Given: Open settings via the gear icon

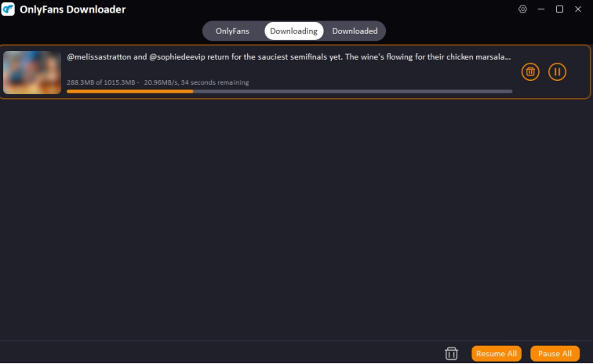Looking at the screenshot, I should click(x=522, y=9).
